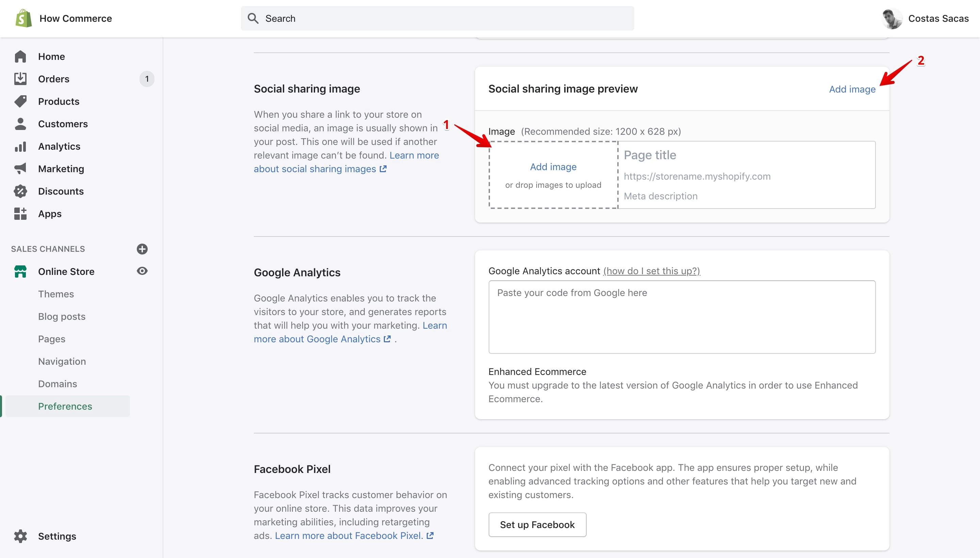Click 'https://storename.myshopify.com' preview URL
980x558 pixels.
point(697,176)
